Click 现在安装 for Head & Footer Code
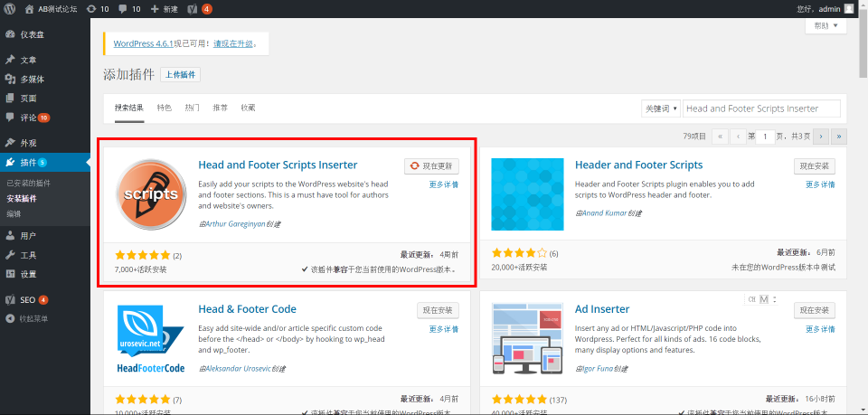 pyautogui.click(x=438, y=310)
